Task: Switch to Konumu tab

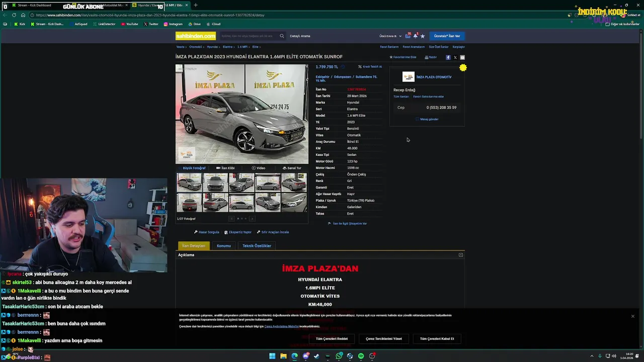Action: pyautogui.click(x=224, y=246)
